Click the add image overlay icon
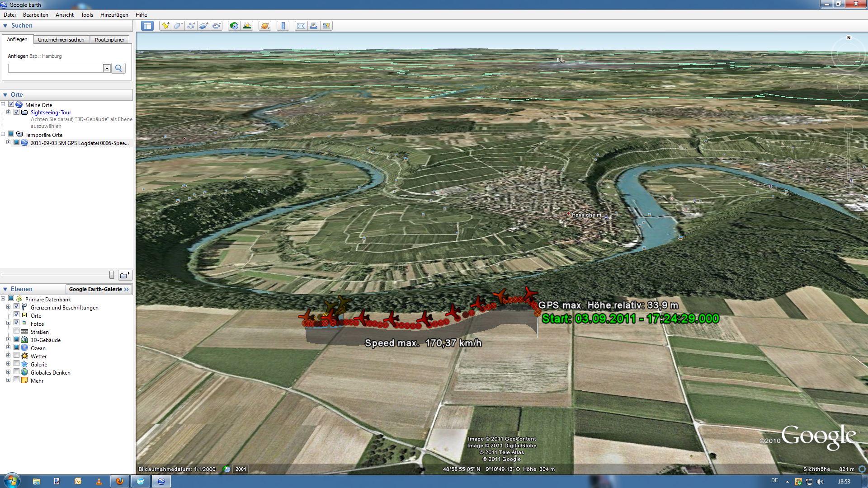The width and height of the screenshot is (868, 488). [x=203, y=26]
